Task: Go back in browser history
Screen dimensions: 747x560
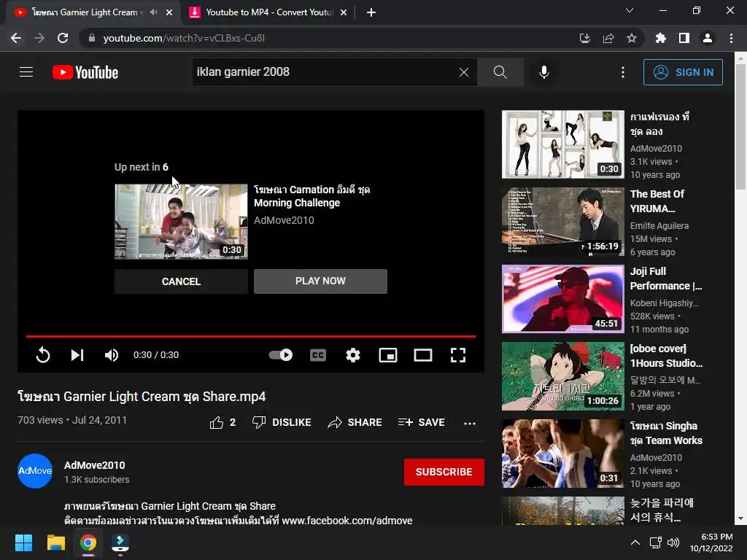Action: (x=16, y=38)
